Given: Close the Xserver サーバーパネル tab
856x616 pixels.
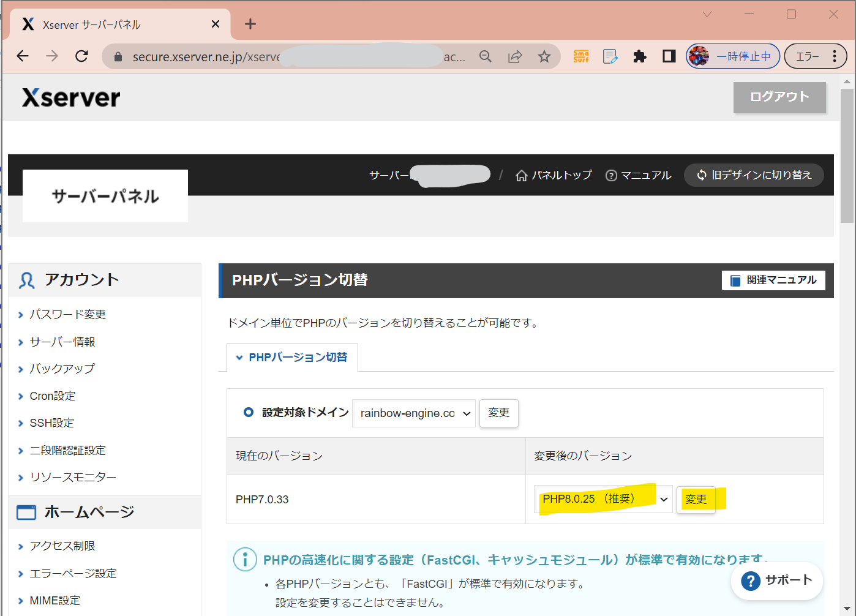Looking at the screenshot, I should point(216,24).
